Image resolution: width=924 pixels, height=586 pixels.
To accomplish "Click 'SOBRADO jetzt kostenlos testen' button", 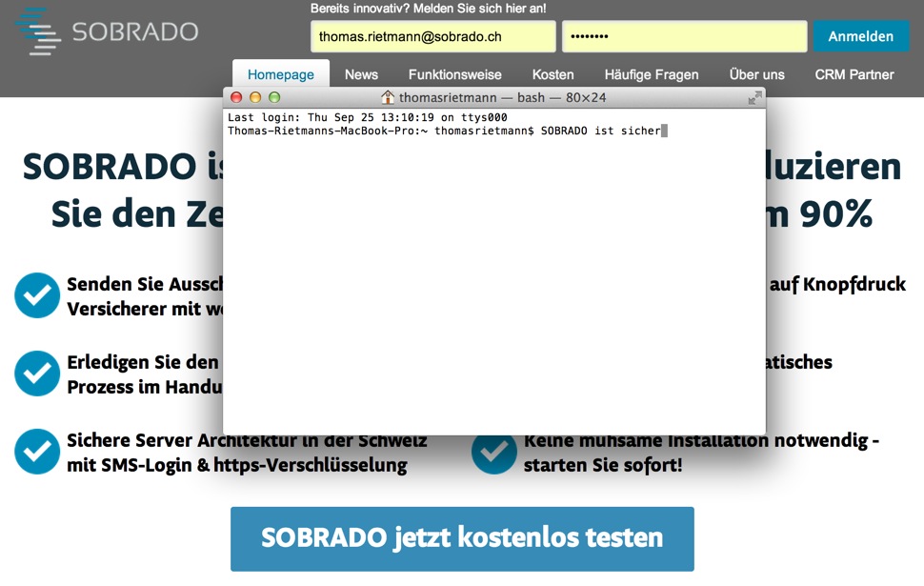I will [462, 539].
